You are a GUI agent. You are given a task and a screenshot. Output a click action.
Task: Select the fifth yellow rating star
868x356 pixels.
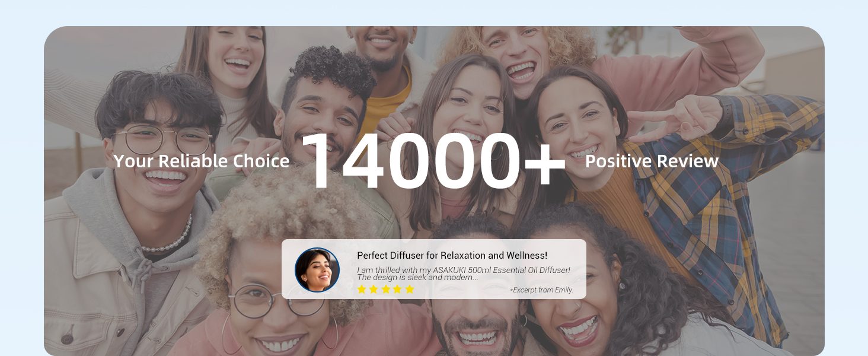click(x=409, y=290)
